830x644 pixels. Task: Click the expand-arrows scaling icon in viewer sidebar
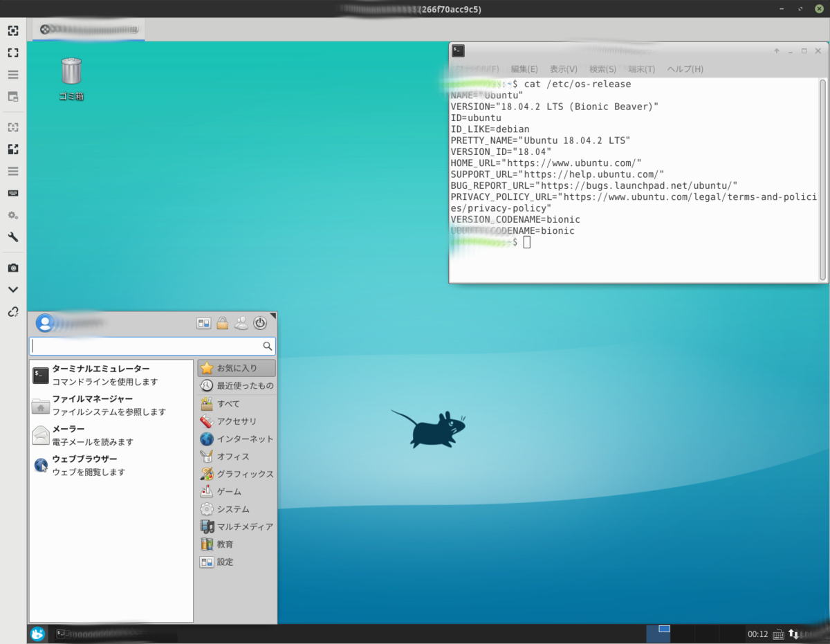click(12, 149)
